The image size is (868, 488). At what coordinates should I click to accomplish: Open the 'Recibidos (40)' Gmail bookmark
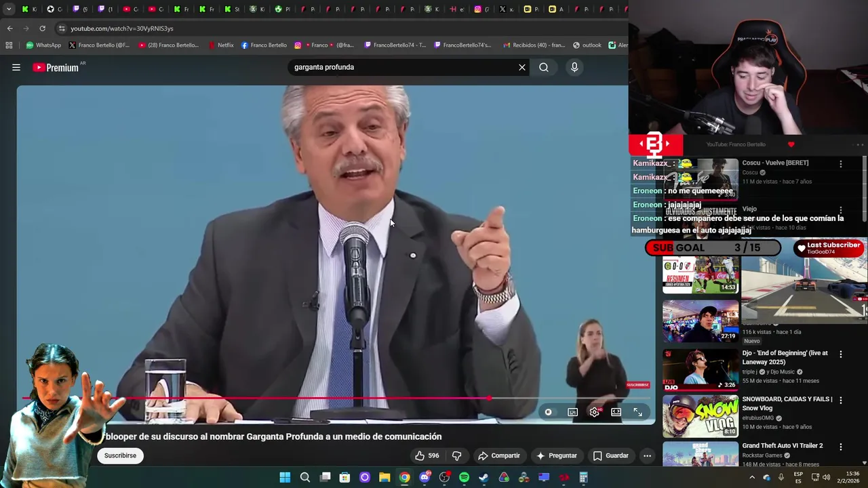[534, 45]
